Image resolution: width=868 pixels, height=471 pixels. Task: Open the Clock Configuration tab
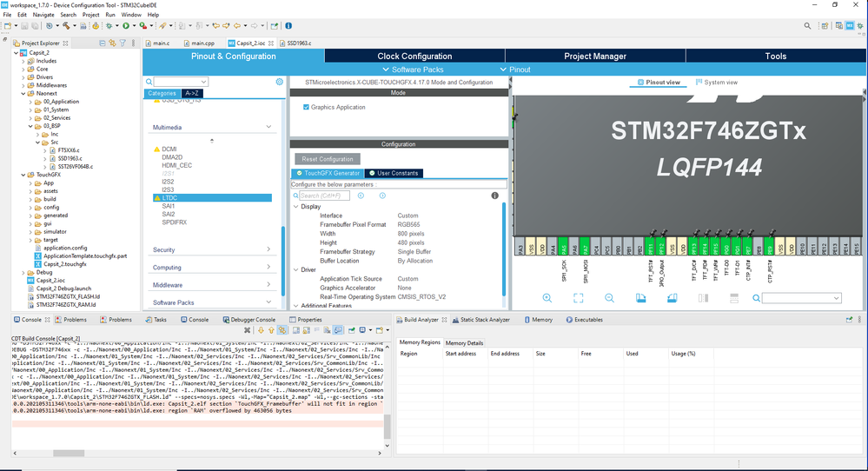(414, 56)
